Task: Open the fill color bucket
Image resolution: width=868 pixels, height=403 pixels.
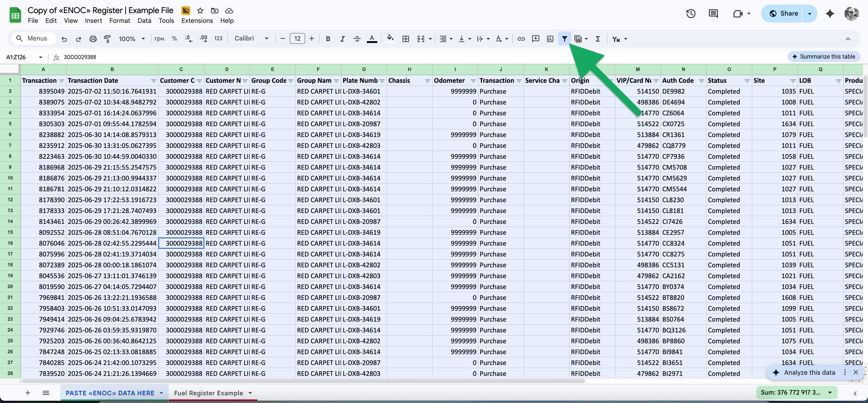Action: tap(390, 39)
